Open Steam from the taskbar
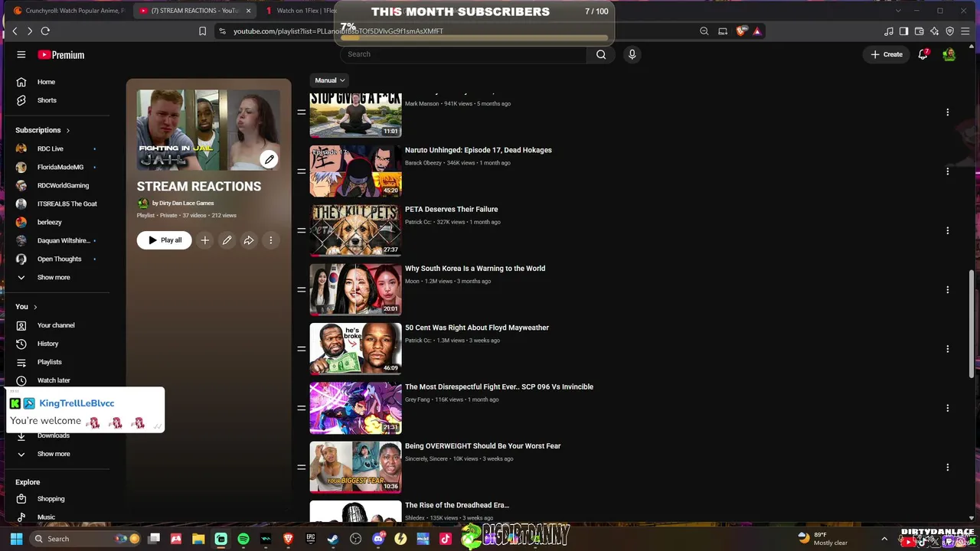Viewport: 980px width, 551px height. pyautogui.click(x=333, y=539)
